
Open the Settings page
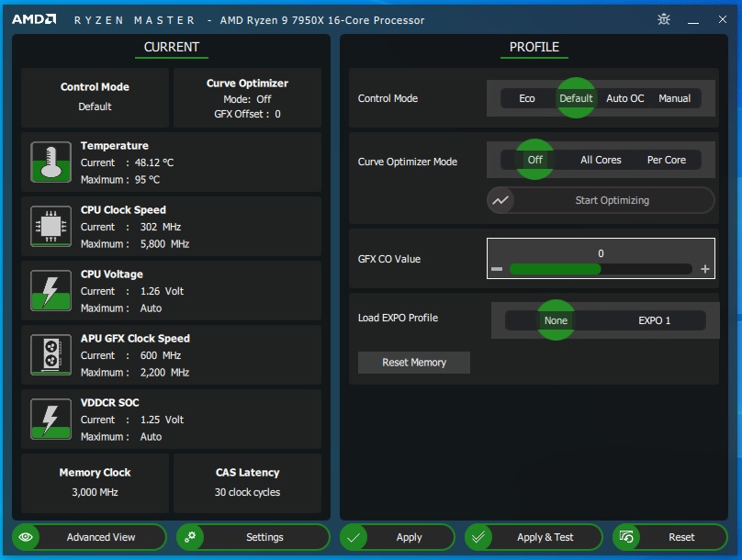tap(253, 537)
